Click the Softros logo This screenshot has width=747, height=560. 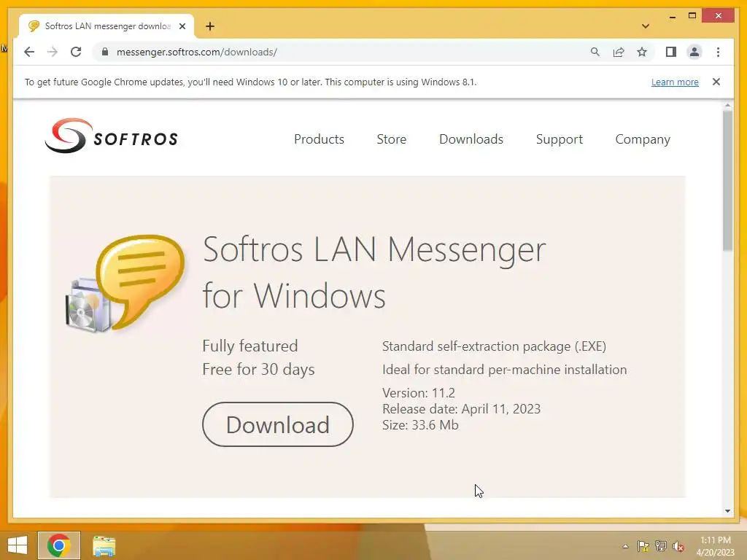point(111,136)
